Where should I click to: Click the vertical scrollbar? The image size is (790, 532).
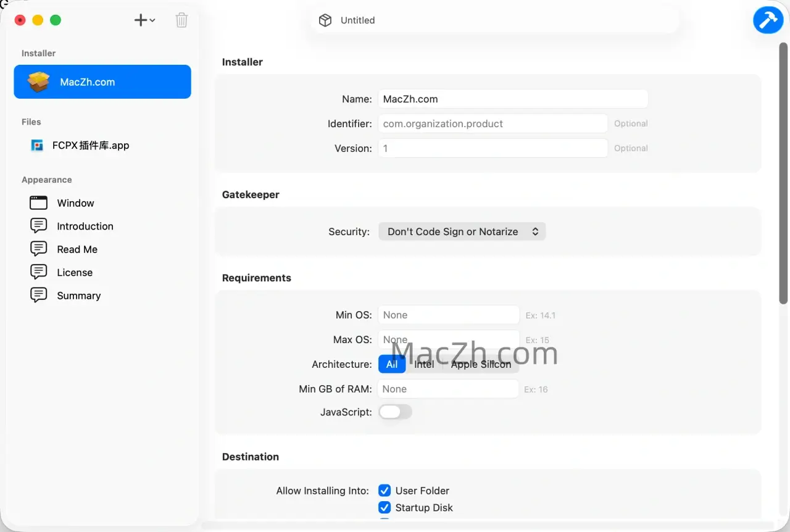coord(783,173)
